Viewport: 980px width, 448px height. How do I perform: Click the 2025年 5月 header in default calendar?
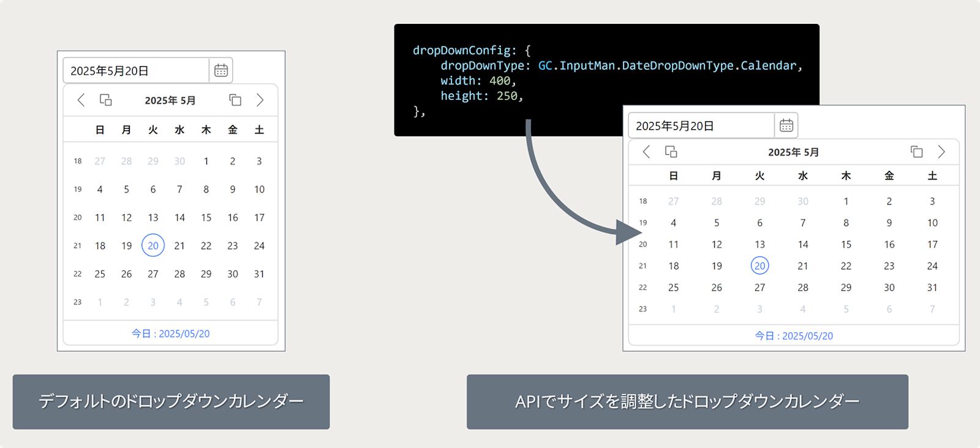tap(170, 101)
